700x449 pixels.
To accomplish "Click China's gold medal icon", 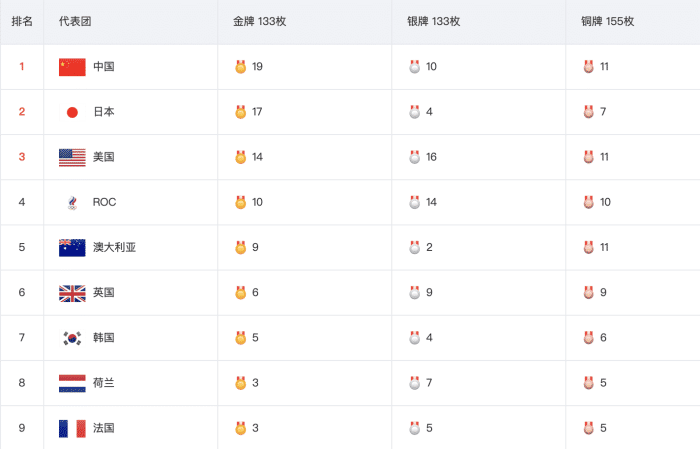I will point(240,67).
